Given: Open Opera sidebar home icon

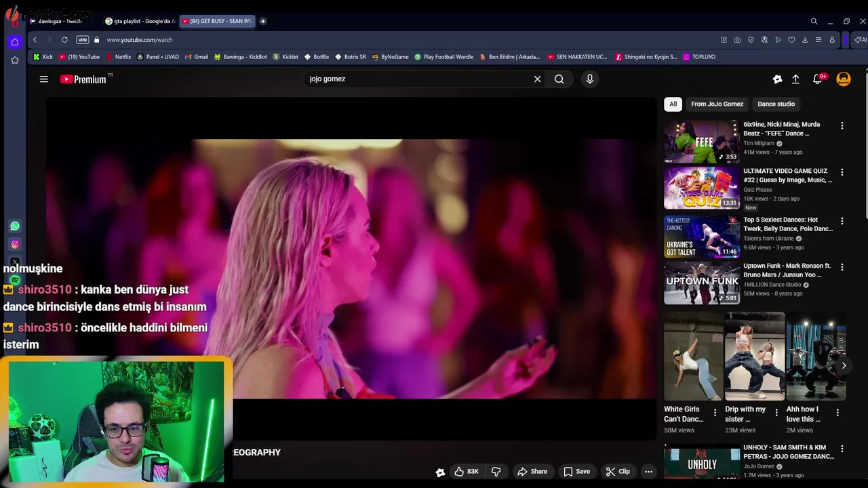Looking at the screenshot, I should point(15,42).
